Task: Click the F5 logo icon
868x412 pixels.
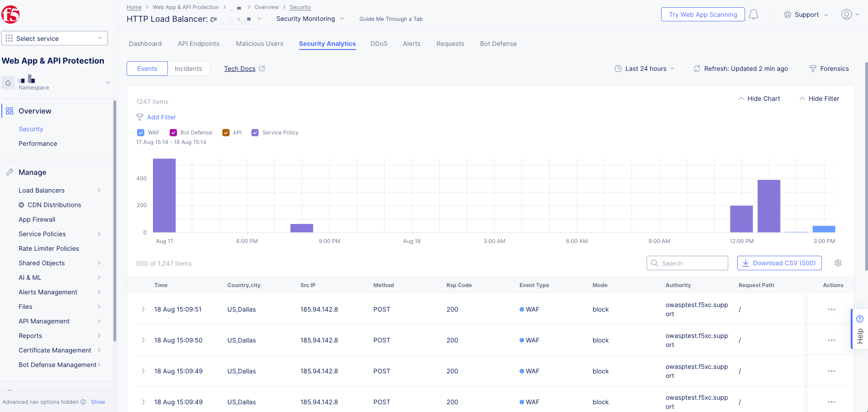Action: coord(10,15)
